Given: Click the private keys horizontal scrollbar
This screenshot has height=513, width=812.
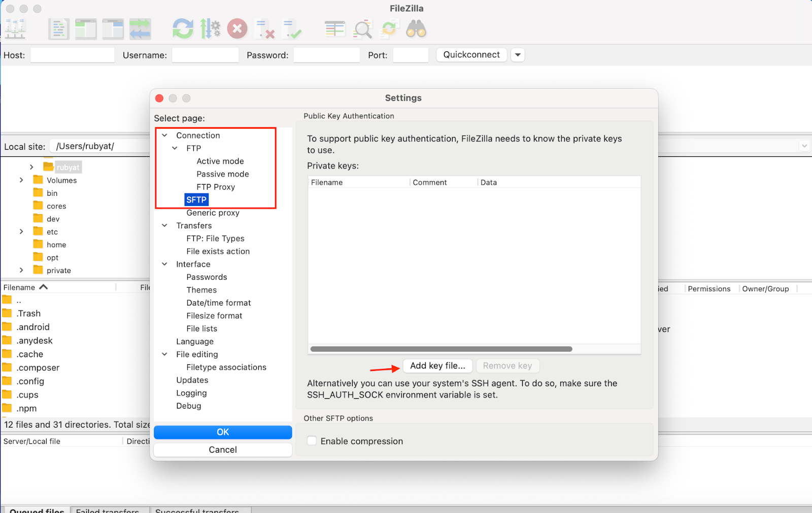Looking at the screenshot, I should (441, 349).
